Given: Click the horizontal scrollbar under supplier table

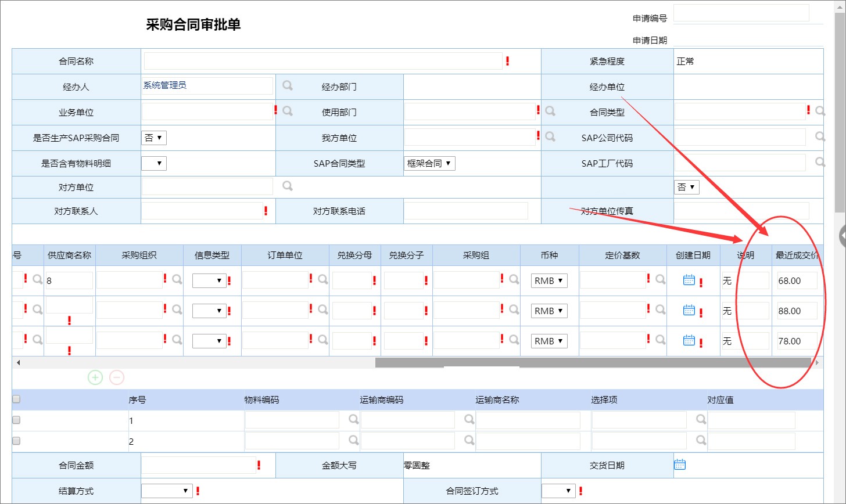Looking at the screenshot, I should pyautogui.click(x=593, y=362).
